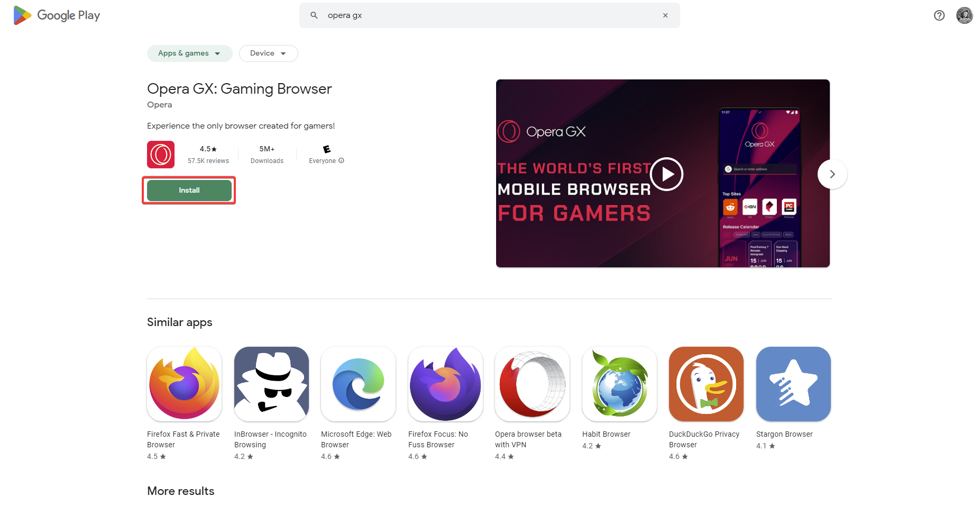Click the More results heading
Viewport: 980px width, 505px height.
(x=181, y=491)
